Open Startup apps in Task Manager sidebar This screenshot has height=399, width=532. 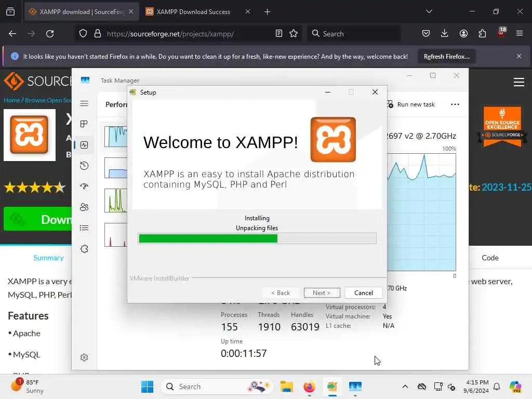coord(84,187)
